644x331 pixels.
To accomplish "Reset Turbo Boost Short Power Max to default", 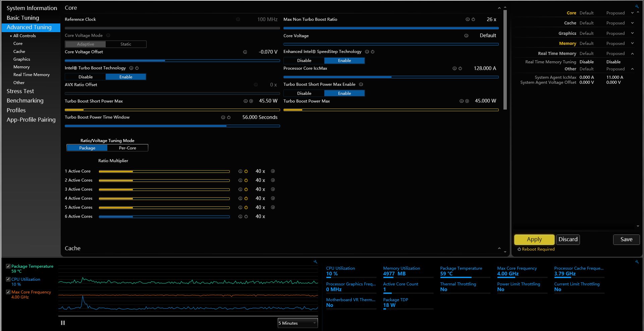I will click(251, 101).
